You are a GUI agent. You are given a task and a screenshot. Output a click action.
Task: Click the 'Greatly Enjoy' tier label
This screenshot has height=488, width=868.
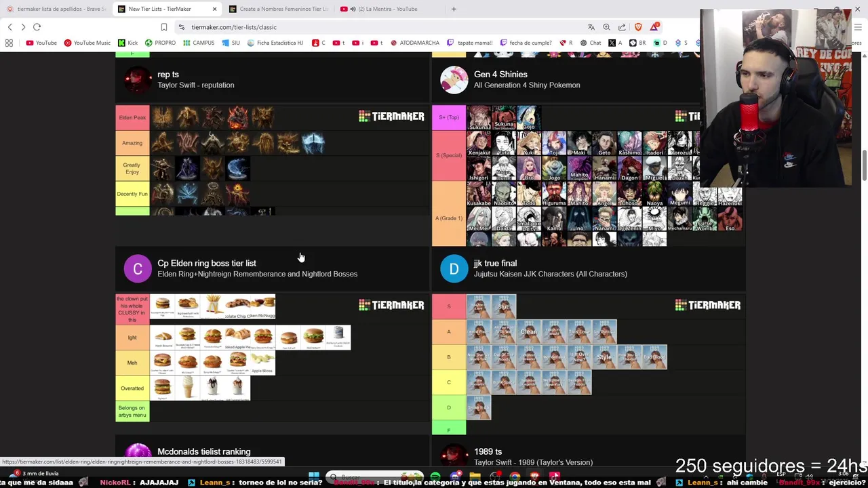132,168
